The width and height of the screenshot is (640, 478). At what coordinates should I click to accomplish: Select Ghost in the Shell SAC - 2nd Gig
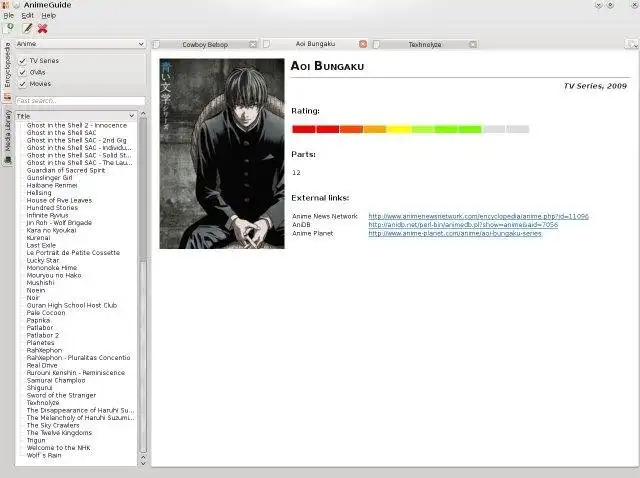(x=76, y=140)
